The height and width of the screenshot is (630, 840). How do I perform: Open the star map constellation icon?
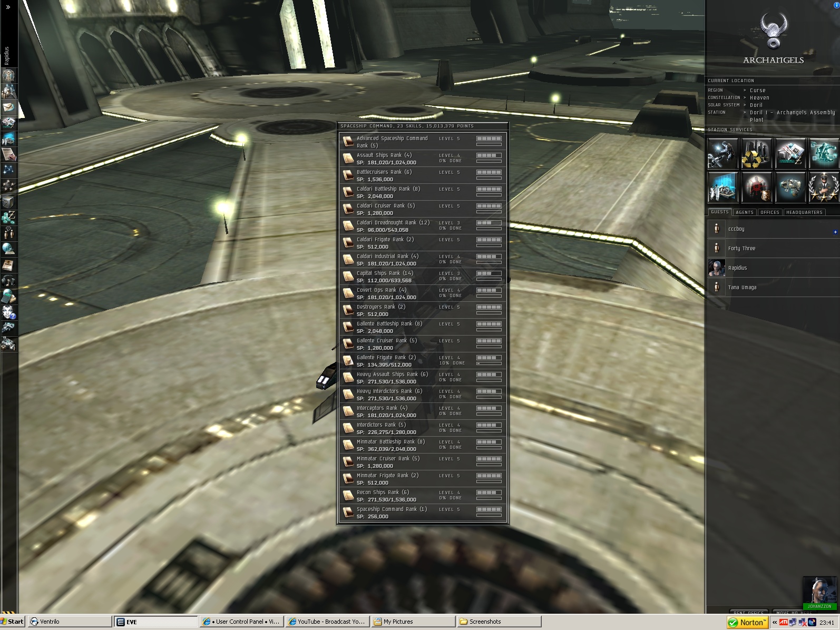[8, 170]
